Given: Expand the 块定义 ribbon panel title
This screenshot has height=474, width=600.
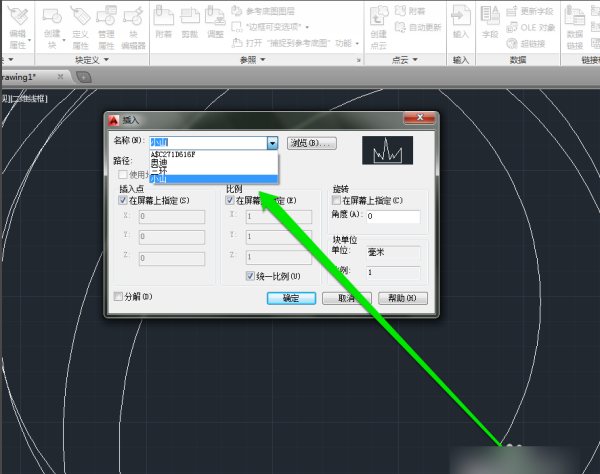Looking at the screenshot, I should tap(105, 60).
